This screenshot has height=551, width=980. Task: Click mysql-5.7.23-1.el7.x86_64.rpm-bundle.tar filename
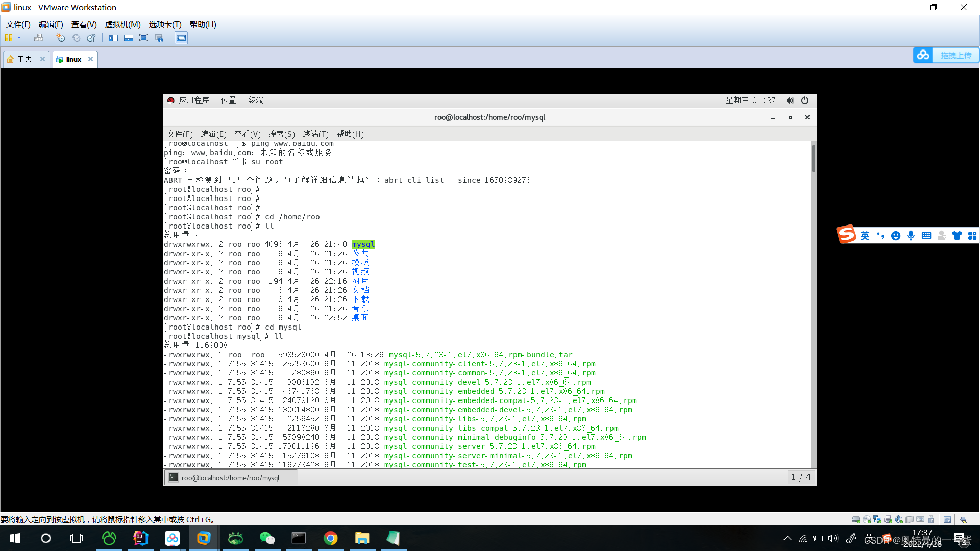480,355
